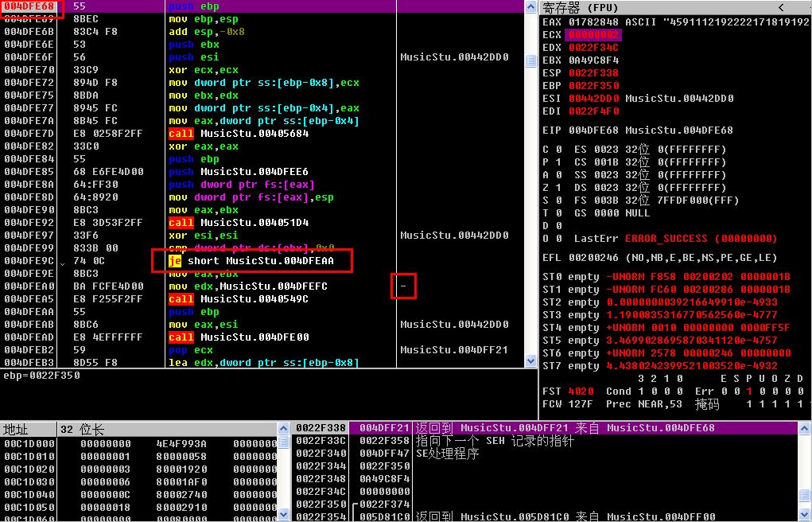Select 'lea edx,dword ptr ss:[ebp-0x8]' line
The width and height of the screenshot is (812, 522).
click(264, 363)
